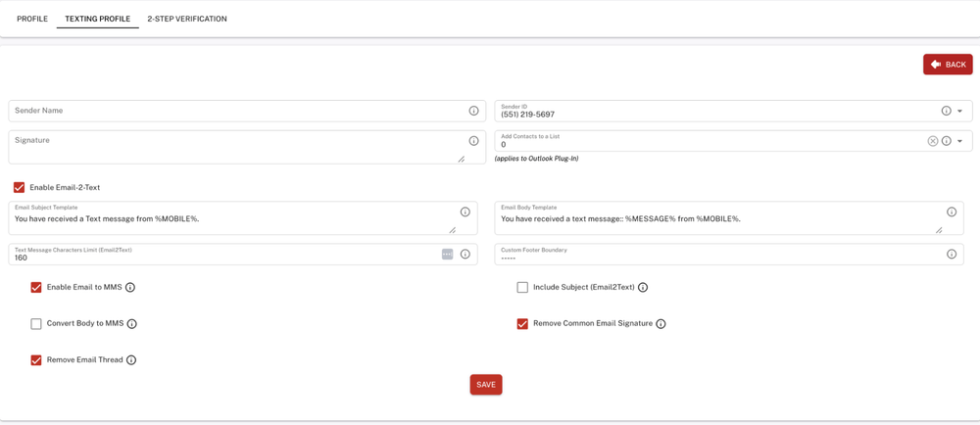Click info icon in Signature field

click(473, 141)
